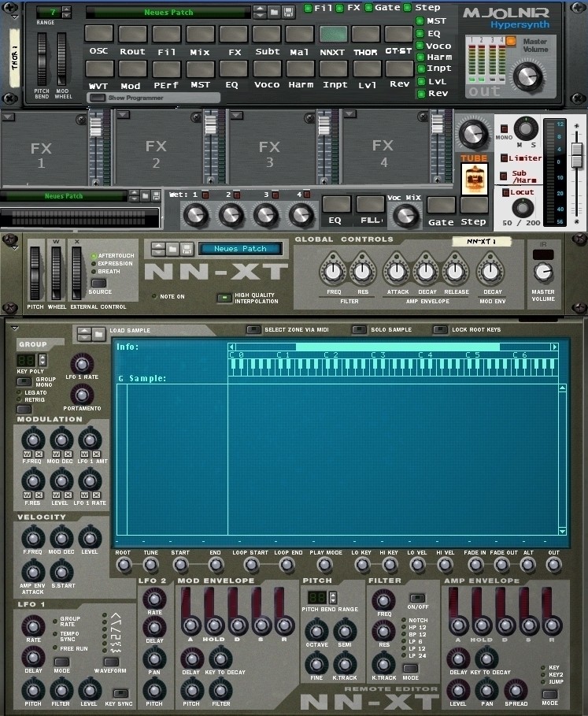Viewport: 588px width, 716px height.
Task: Toggle High Quality Interpolation button
Action: pos(224,298)
